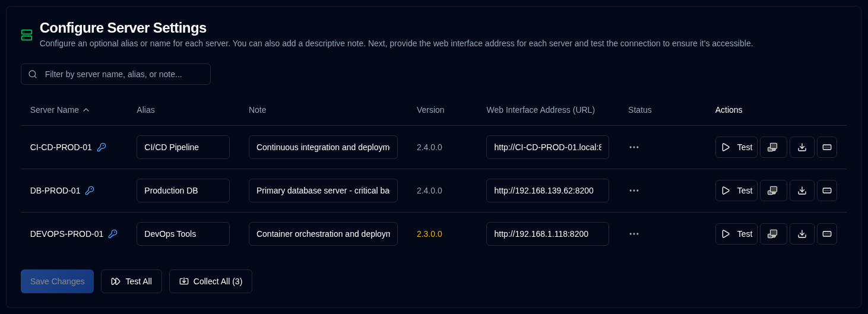The height and width of the screenshot is (314, 868).
Task: Edit the DevOps Tools alias field
Action: (183, 234)
